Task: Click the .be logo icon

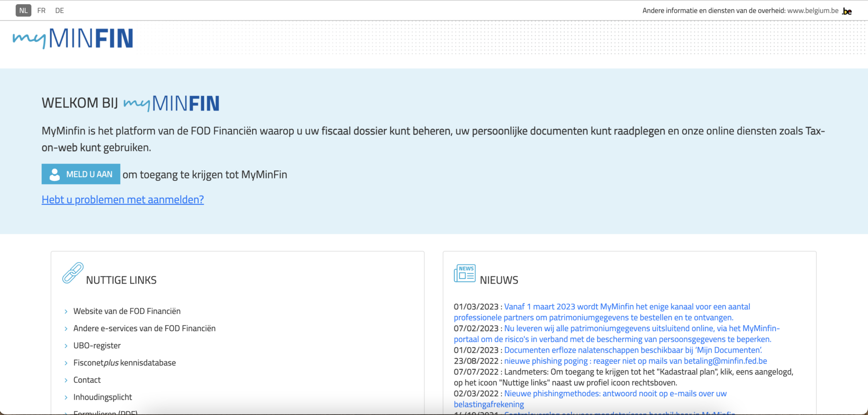Action: pos(847,11)
